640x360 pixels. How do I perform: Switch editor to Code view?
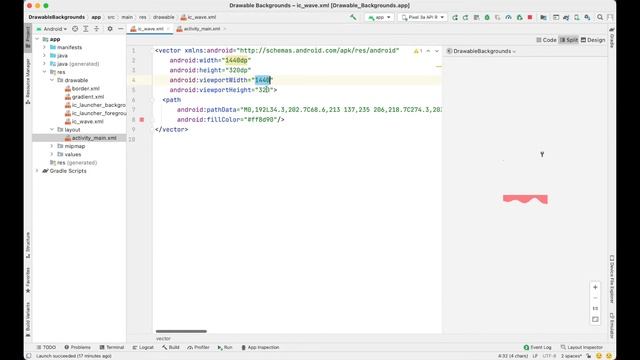[546, 40]
